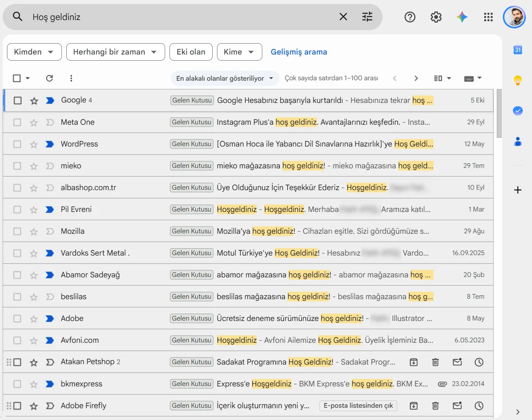Snooze the Atakan Petshop email
532x420 pixels.
click(x=479, y=362)
